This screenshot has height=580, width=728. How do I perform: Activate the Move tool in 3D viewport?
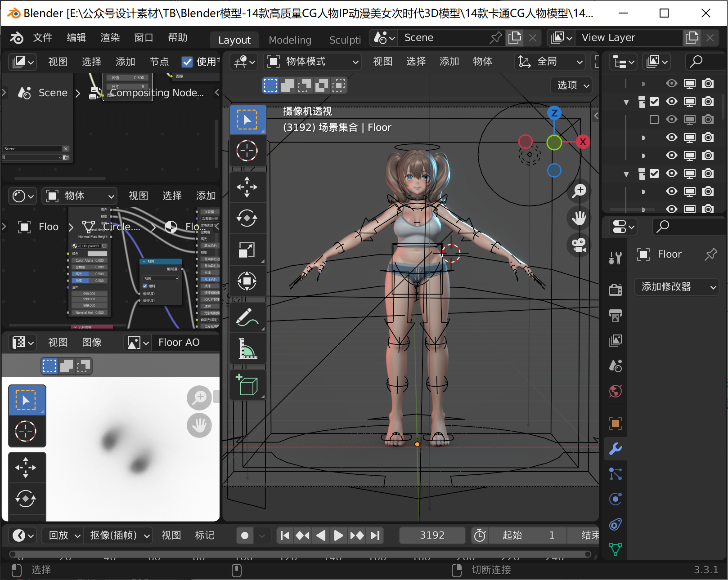[247, 187]
